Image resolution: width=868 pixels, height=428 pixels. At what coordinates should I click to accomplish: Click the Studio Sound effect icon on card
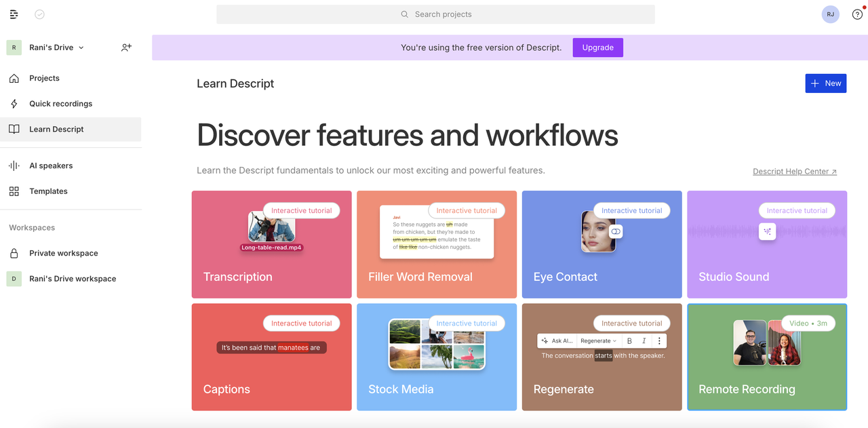click(767, 231)
